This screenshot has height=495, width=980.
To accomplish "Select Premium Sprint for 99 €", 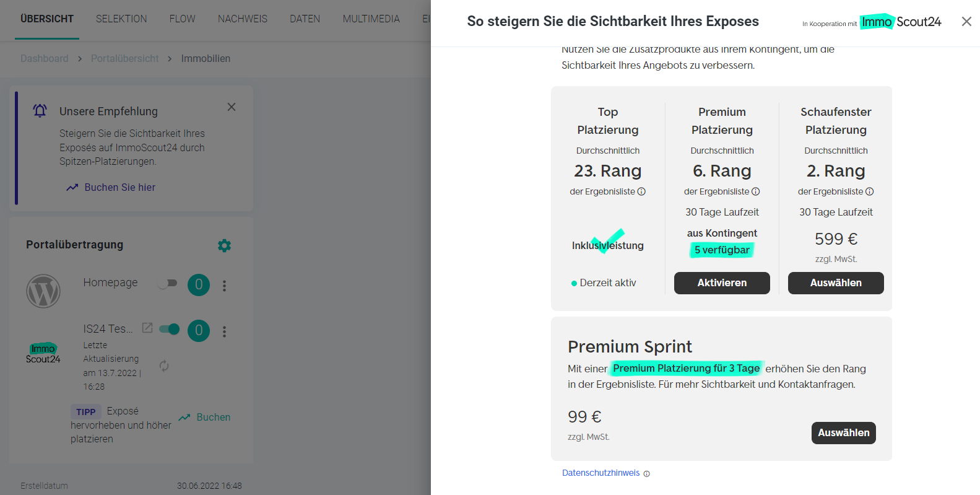I will 843,433.
